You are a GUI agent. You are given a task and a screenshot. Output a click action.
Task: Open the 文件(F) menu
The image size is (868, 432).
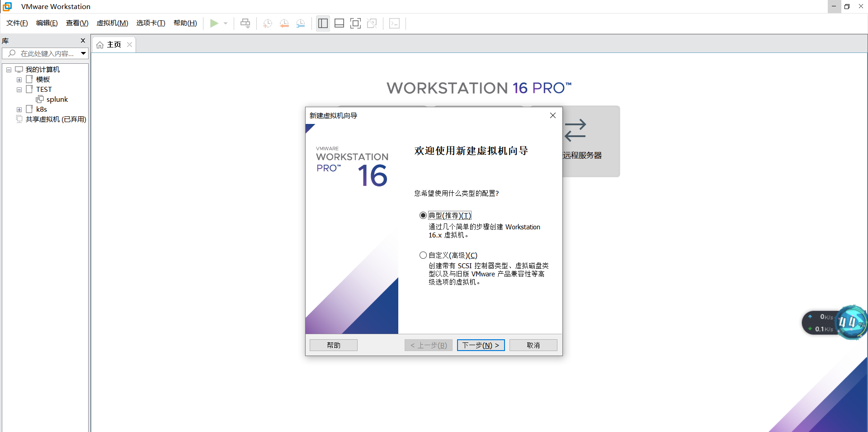coord(17,23)
